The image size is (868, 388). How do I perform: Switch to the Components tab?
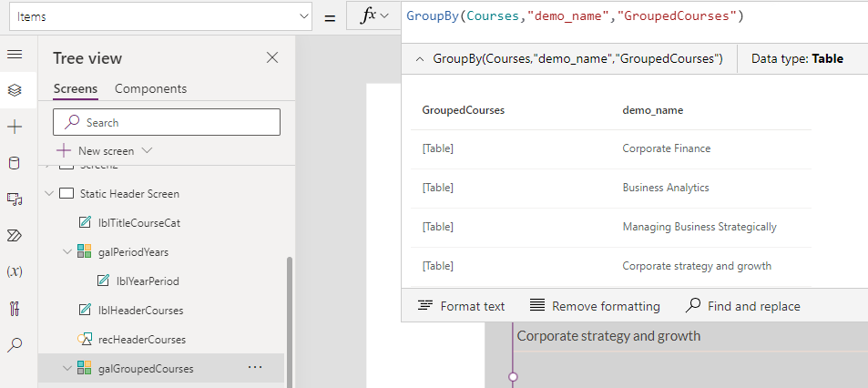(150, 88)
